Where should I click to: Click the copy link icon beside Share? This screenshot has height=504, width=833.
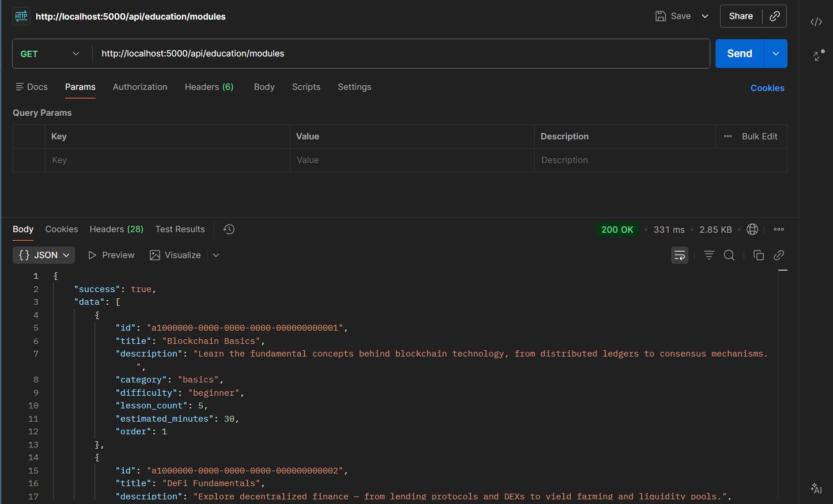point(775,16)
